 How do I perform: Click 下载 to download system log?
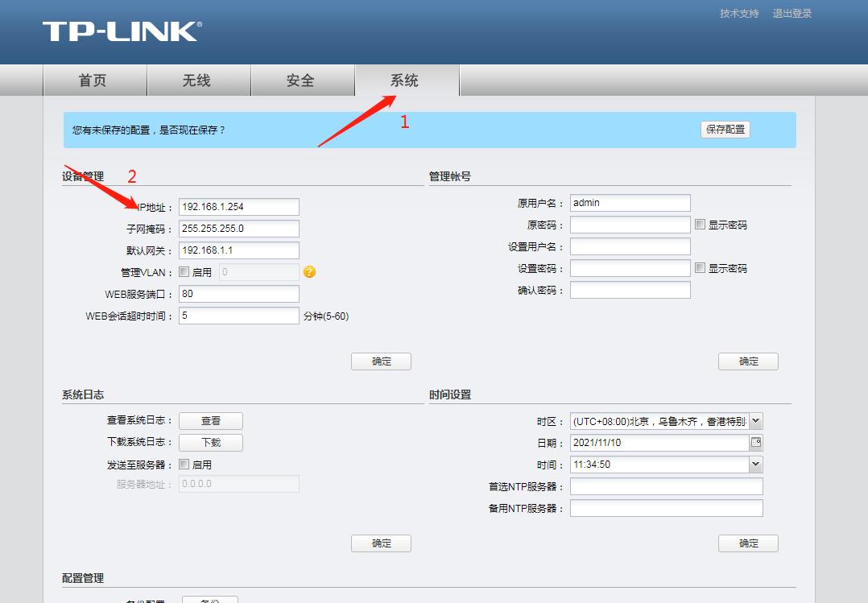coord(210,442)
